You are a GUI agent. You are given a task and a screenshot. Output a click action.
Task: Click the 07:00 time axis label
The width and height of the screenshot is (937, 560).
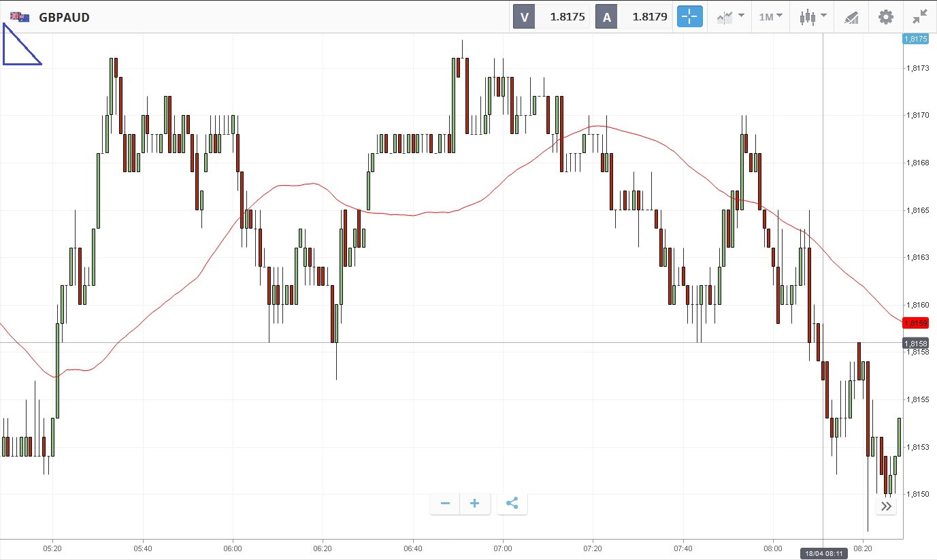pyautogui.click(x=503, y=548)
